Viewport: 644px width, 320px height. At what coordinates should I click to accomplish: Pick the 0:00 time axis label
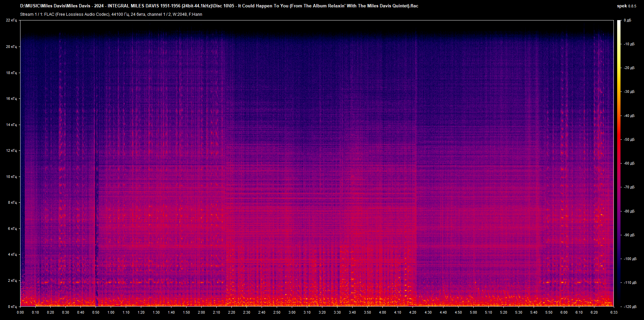(x=20, y=312)
